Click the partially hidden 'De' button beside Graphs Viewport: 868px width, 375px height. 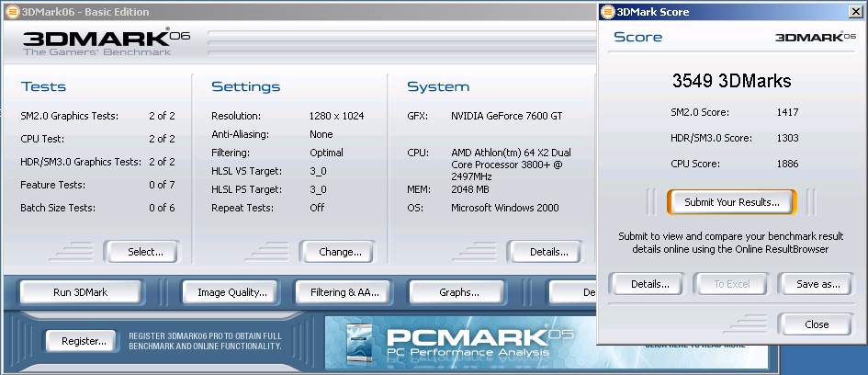tap(573, 292)
